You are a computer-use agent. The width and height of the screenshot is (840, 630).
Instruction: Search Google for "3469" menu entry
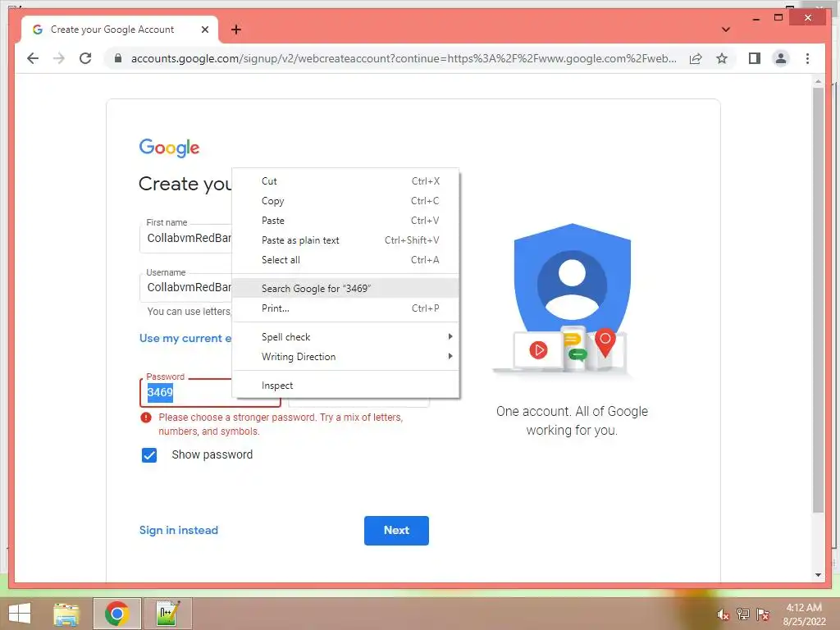click(x=345, y=288)
